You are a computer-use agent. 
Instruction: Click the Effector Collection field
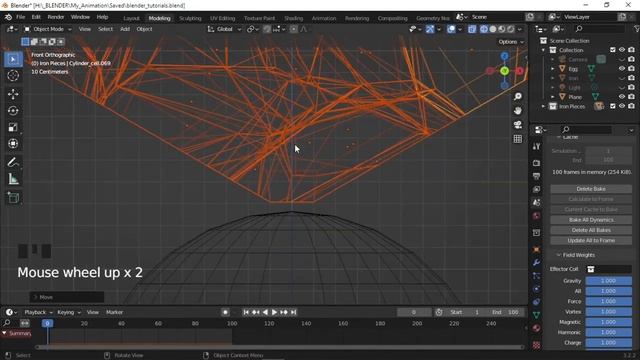(609, 269)
